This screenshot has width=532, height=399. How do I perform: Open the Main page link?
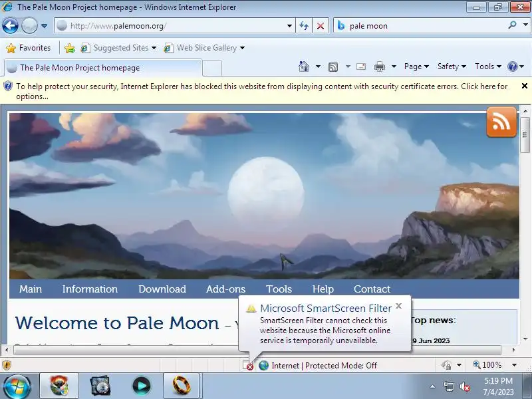(x=31, y=289)
